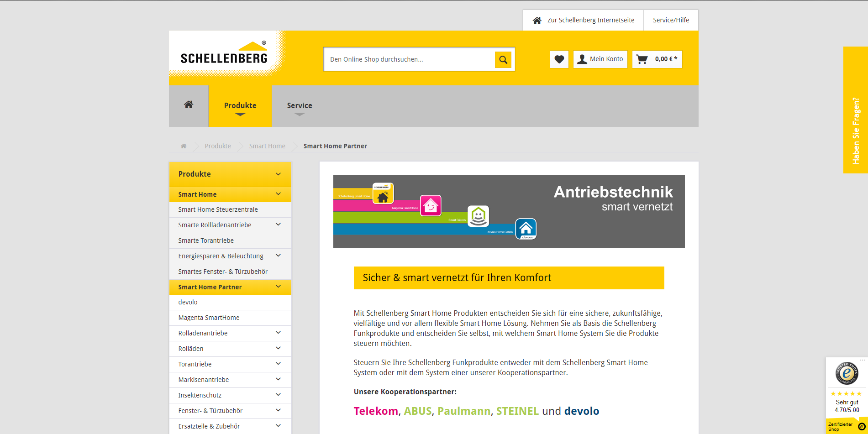The image size is (868, 434).
Task: Expand Insektenschutz chevron
Action: click(278, 395)
